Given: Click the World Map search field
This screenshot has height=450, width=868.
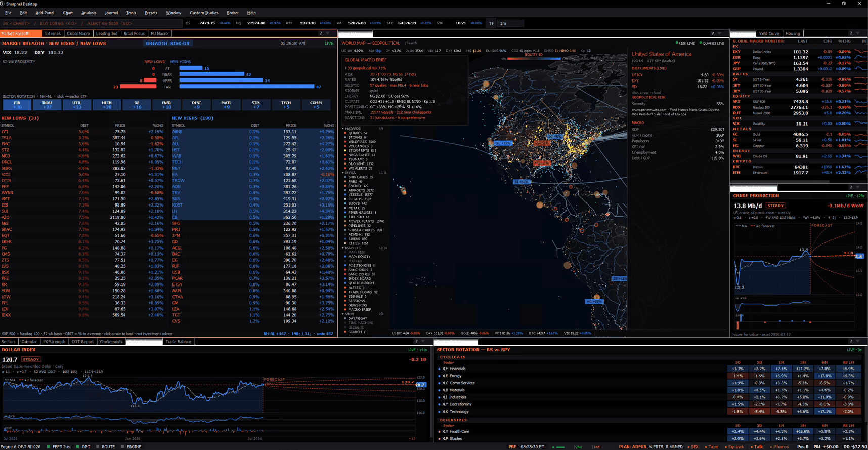Looking at the screenshot, I should (x=411, y=43).
